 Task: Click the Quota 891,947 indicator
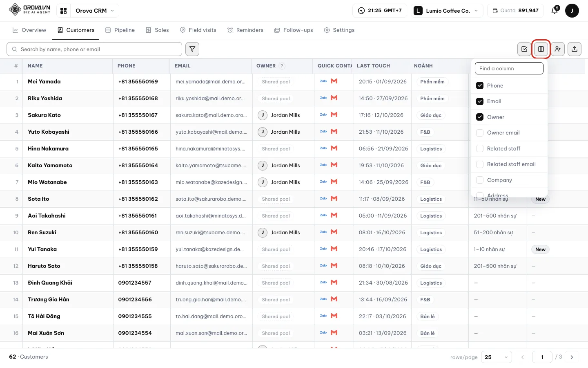[515, 11]
